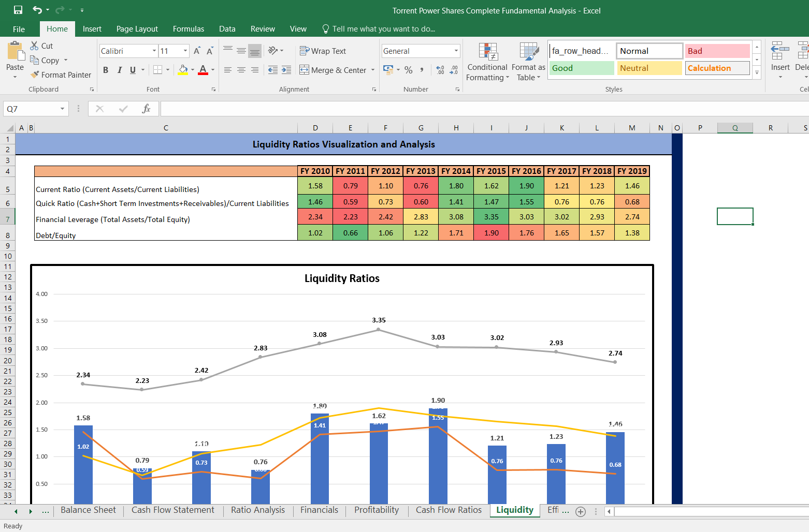
Task: Click the formula bar input area
Action: click(484, 109)
